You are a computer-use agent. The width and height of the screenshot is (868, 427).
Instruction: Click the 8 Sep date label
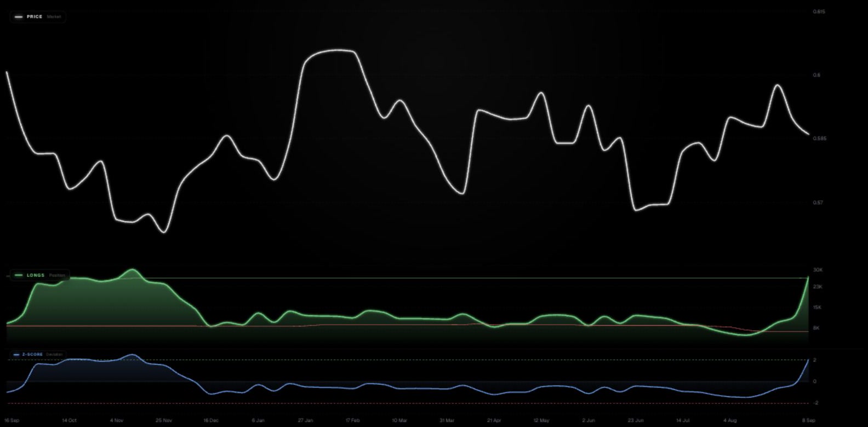point(808,420)
